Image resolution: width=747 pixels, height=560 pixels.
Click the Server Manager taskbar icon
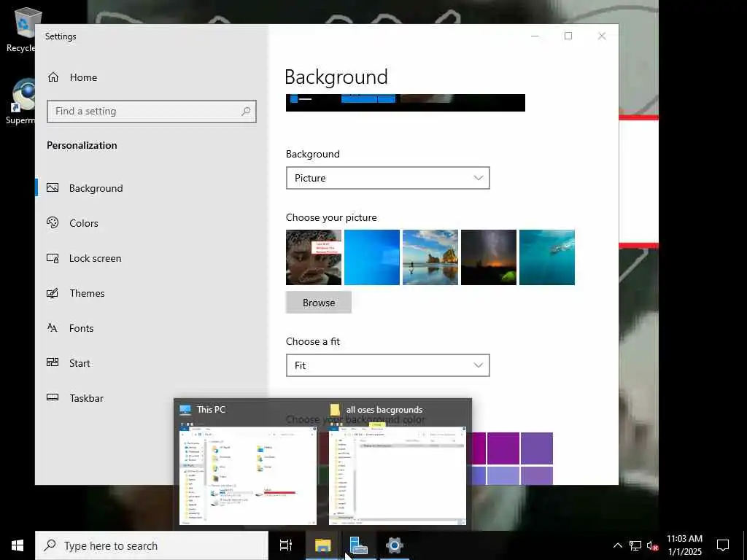click(x=358, y=545)
